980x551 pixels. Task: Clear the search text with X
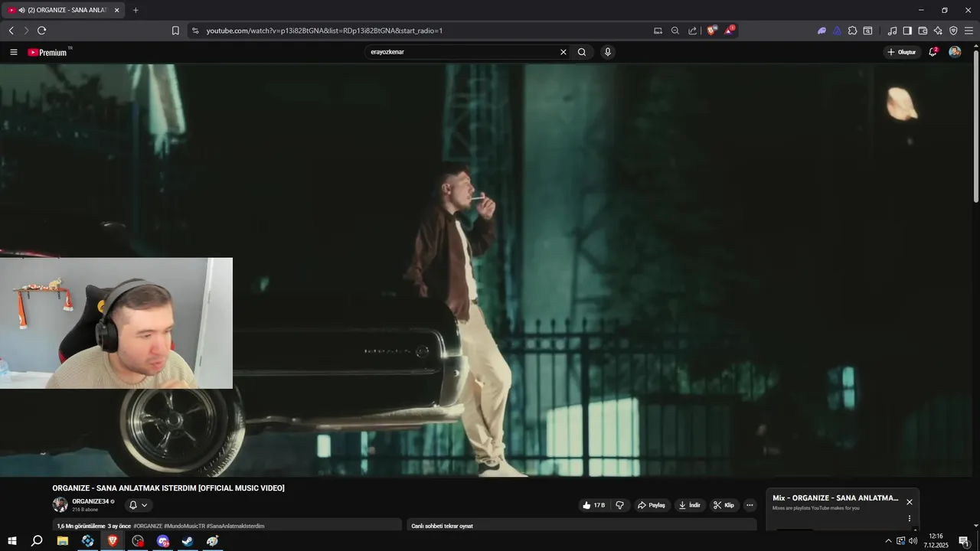(x=563, y=52)
